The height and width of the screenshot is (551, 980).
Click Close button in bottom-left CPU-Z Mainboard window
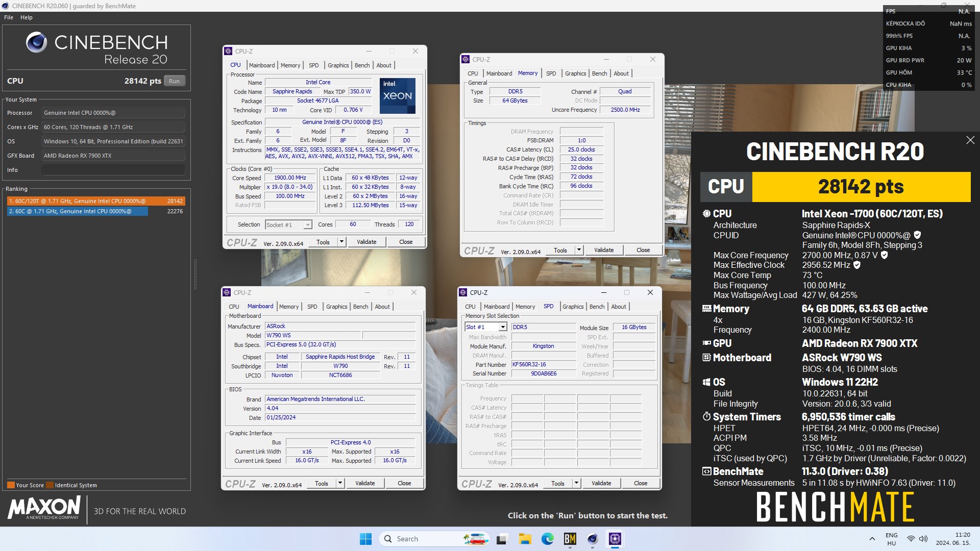[x=404, y=483]
